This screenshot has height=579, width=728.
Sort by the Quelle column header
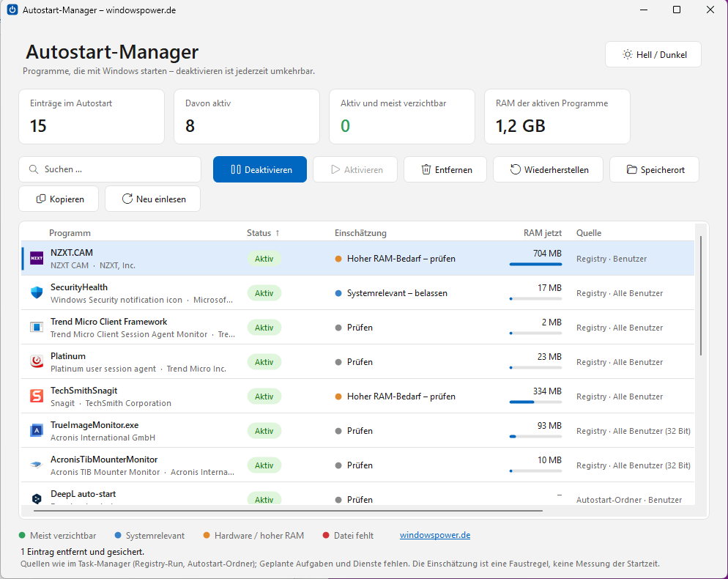589,233
